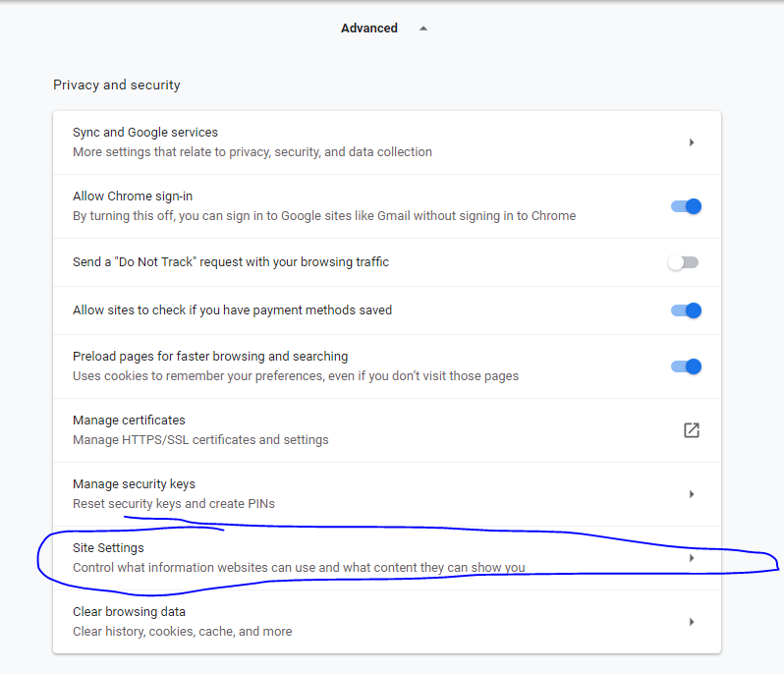Image resolution: width=784 pixels, height=674 pixels.
Task: Disable the Allow Chrome sign-in toggle
Action: (x=686, y=206)
